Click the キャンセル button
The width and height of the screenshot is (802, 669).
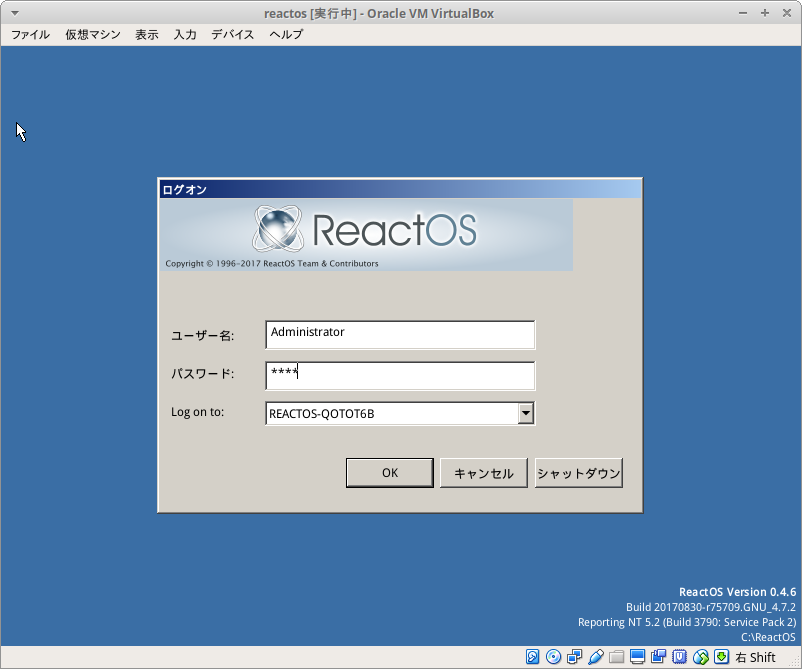coord(484,473)
